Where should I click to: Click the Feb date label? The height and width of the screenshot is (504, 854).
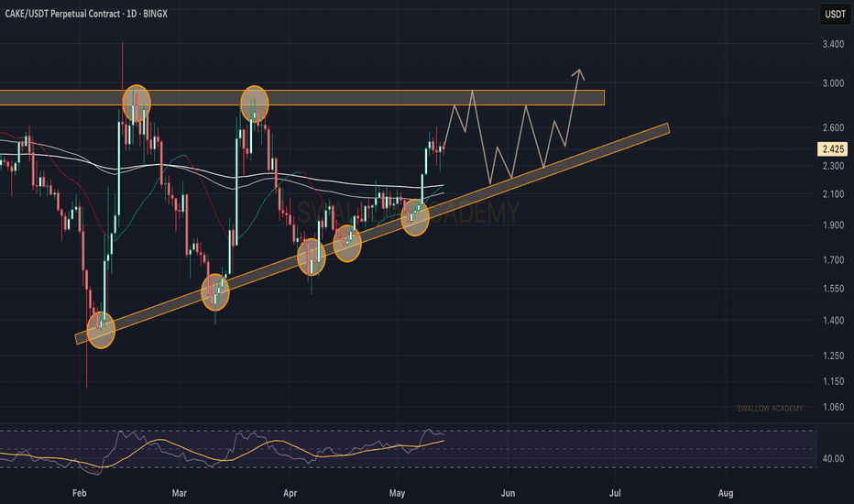click(x=80, y=493)
